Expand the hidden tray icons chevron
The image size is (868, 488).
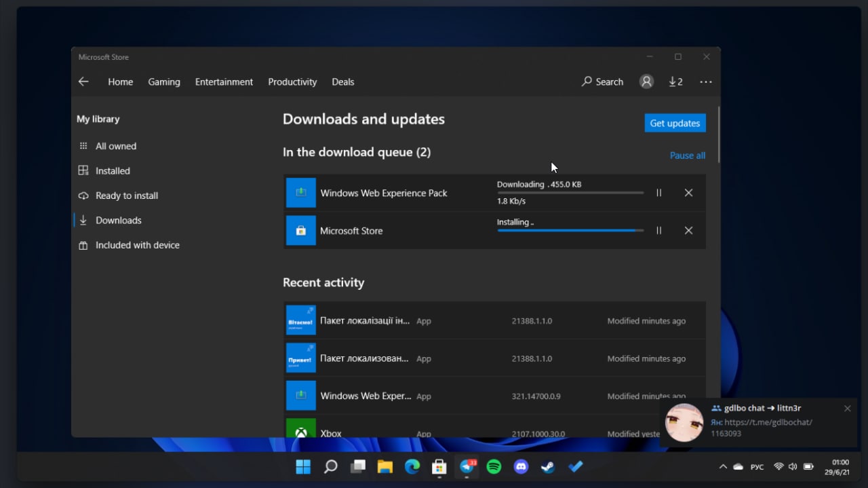click(x=723, y=467)
